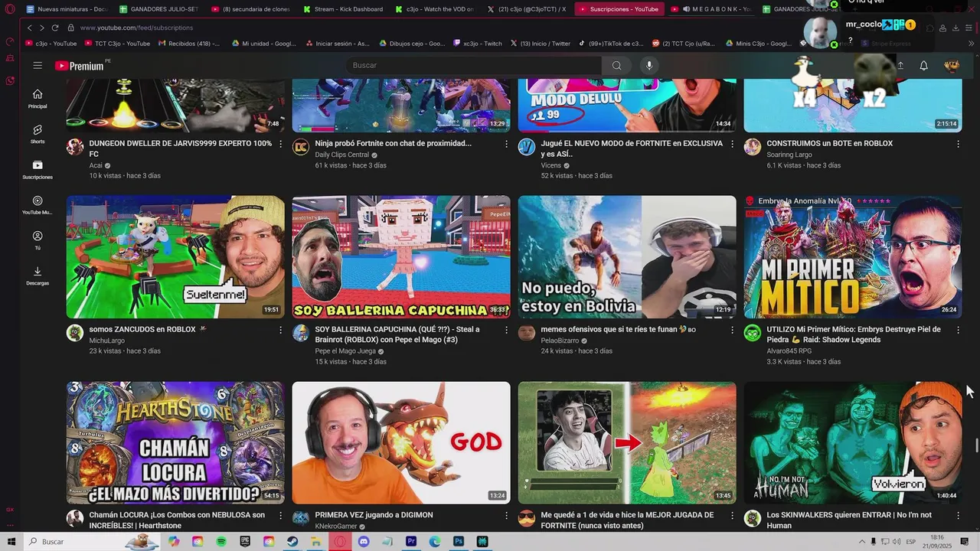Activate voice search microphone

coord(649,66)
